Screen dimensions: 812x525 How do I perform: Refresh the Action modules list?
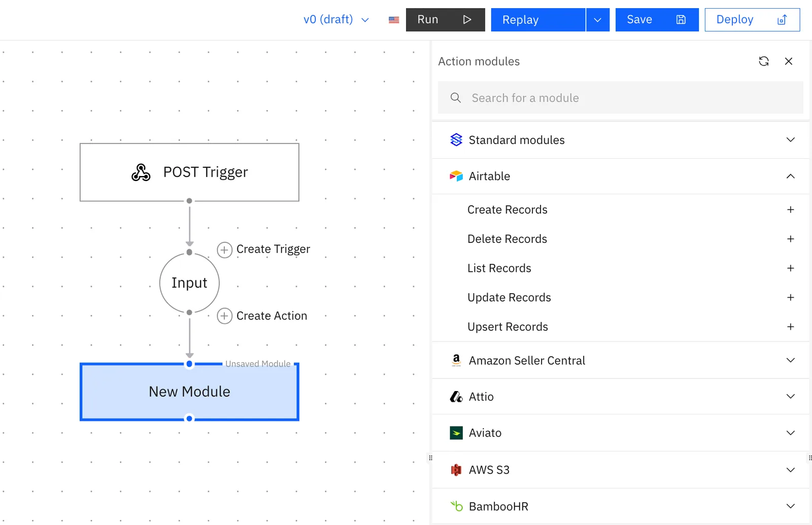[764, 61]
